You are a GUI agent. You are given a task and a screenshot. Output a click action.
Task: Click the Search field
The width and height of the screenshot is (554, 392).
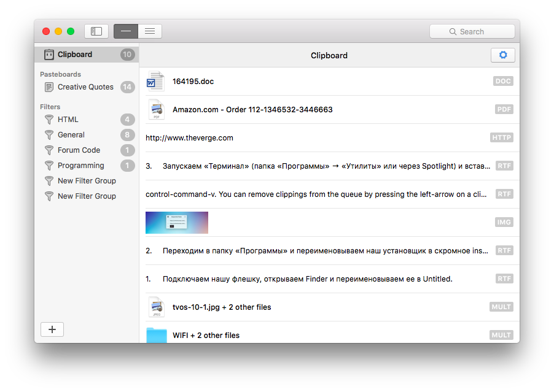tap(472, 31)
